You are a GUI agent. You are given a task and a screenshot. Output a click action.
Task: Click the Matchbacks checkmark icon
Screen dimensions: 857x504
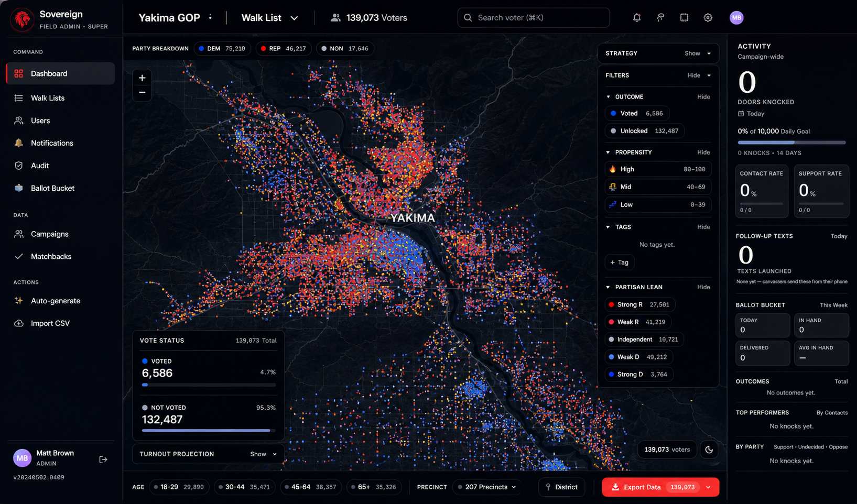click(19, 257)
